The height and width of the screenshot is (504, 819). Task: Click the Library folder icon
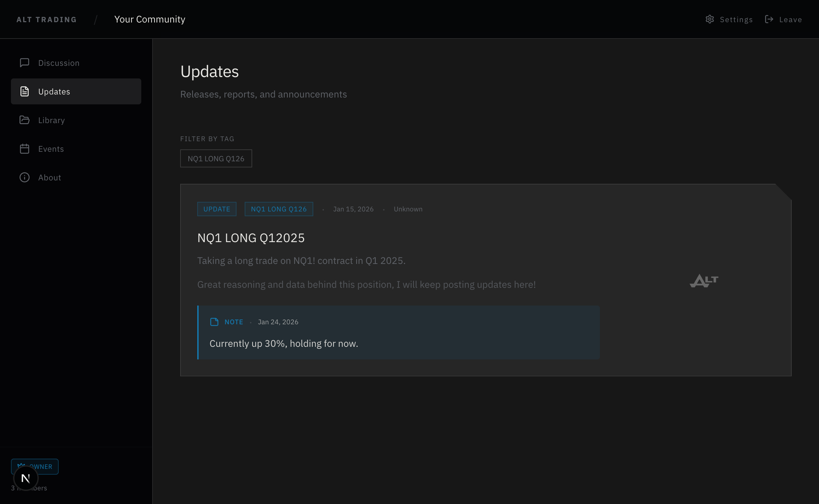coord(25,120)
